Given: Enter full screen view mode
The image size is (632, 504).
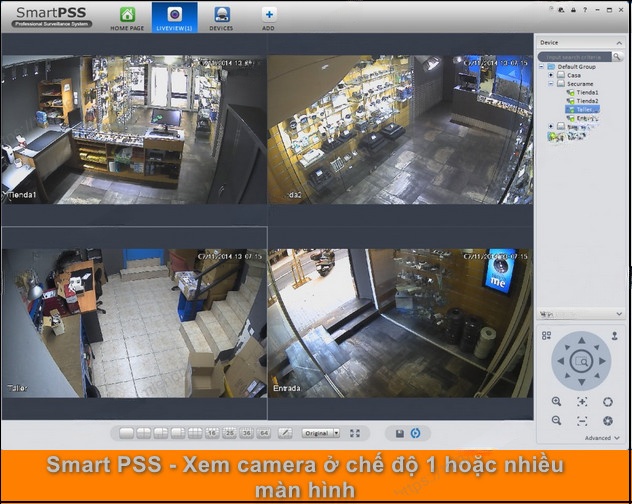Looking at the screenshot, I should coord(355,433).
